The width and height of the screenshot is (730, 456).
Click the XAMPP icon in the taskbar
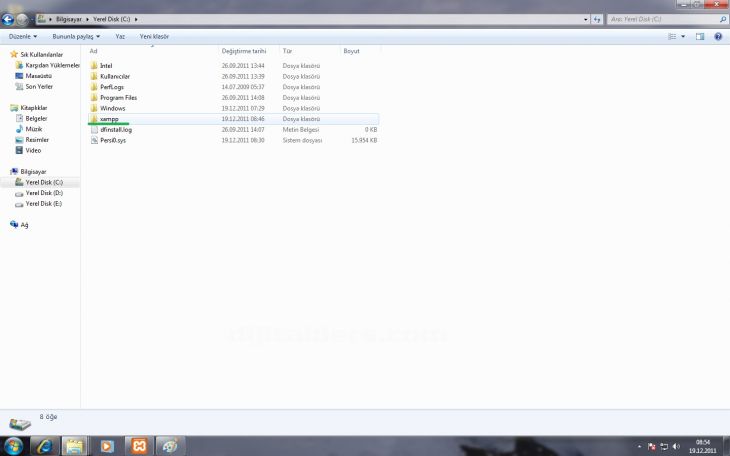tap(139, 445)
